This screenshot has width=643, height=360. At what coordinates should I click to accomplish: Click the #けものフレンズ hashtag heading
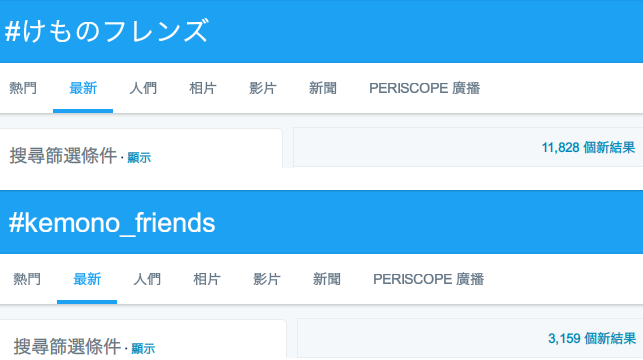click(x=107, y=31)
